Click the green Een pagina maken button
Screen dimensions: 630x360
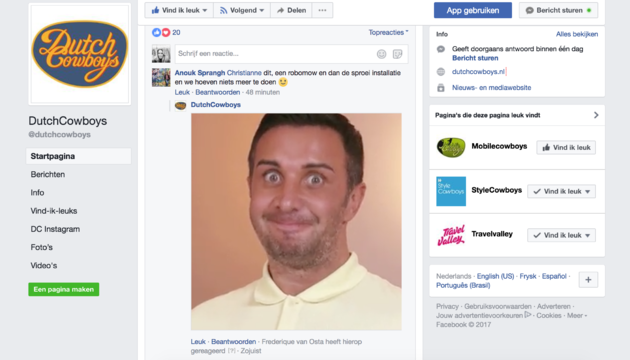63,289
